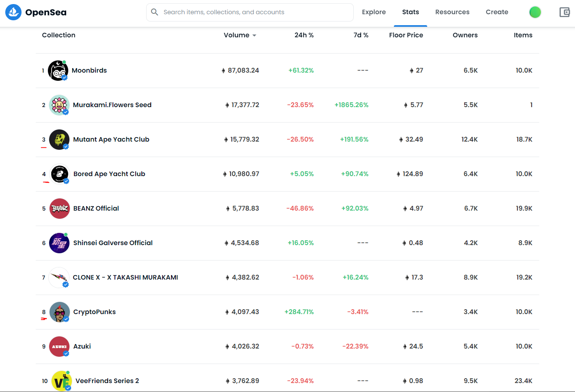Click BEANZ items count 19.9K
575x392 pixels.
tap(524, 209)
